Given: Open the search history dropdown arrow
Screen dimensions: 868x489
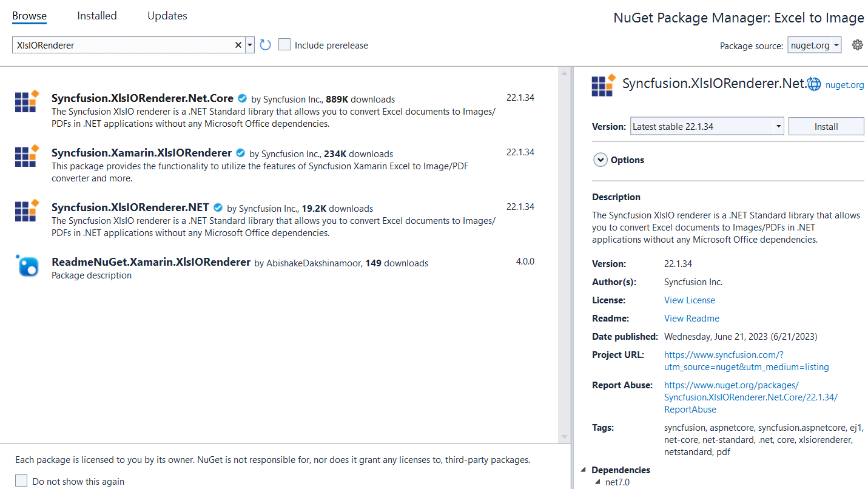Looking at the screenshot, I should [250, 45].
